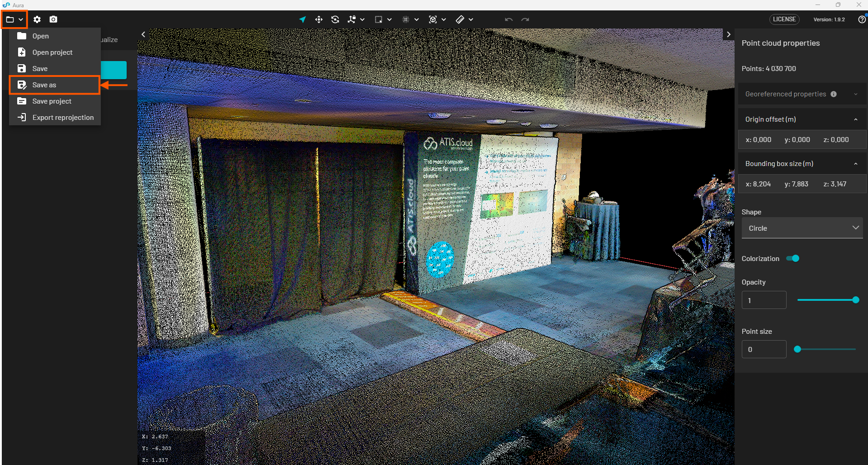Select the locked axis tool
This screenshot has width=868, height=465.
pos(352,19)
